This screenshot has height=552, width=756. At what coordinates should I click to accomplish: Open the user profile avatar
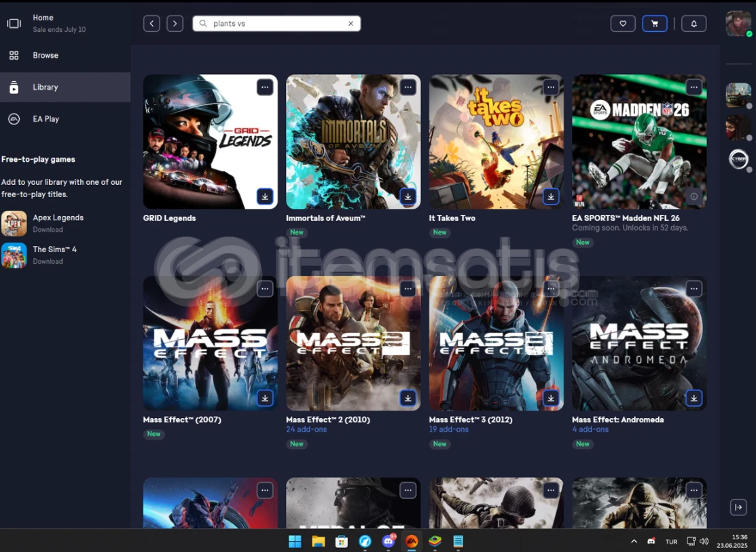[x=738, y=23]
